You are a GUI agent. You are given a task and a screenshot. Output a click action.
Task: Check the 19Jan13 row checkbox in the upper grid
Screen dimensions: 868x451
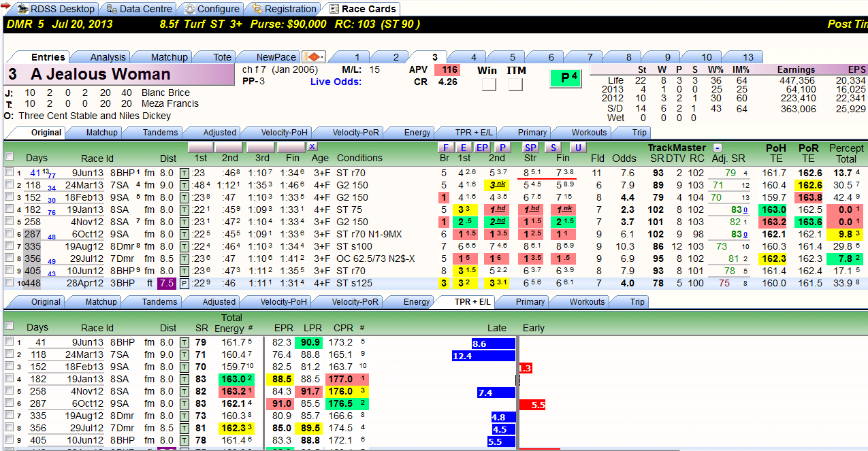9,210
